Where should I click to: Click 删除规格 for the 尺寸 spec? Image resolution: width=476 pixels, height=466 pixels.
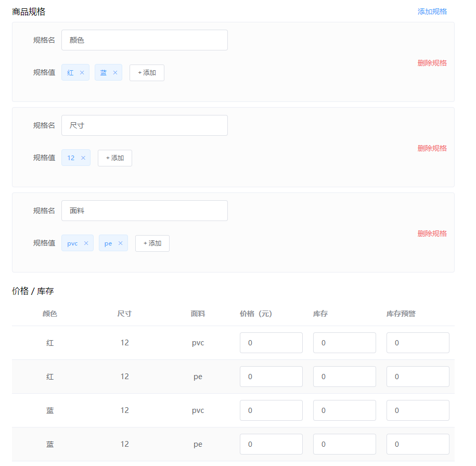click(432, 148)
